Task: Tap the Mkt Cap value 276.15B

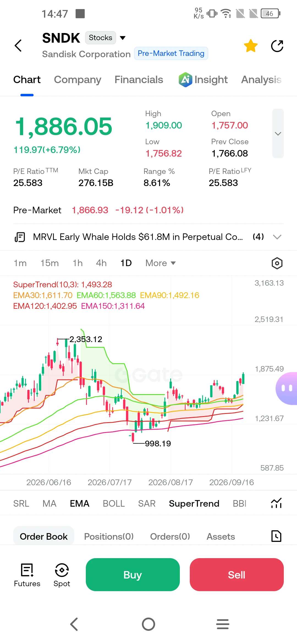Action: click(96, 183)
